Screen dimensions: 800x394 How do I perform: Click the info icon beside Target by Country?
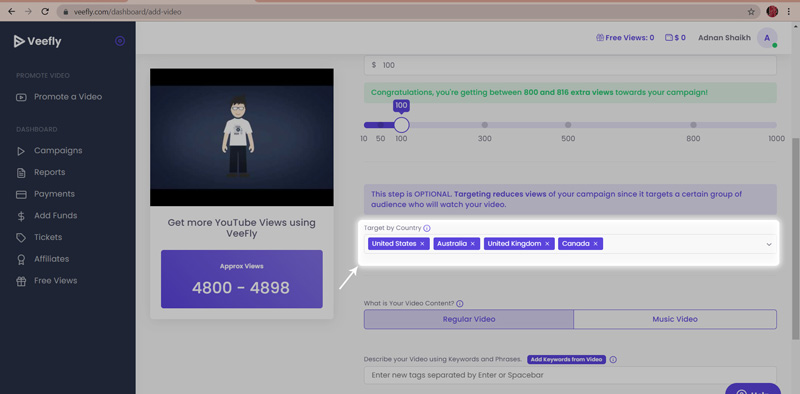pos(427,228)
